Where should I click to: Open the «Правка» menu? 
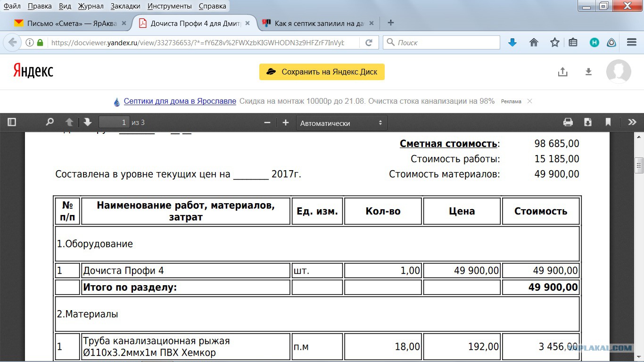coord(40,6)
